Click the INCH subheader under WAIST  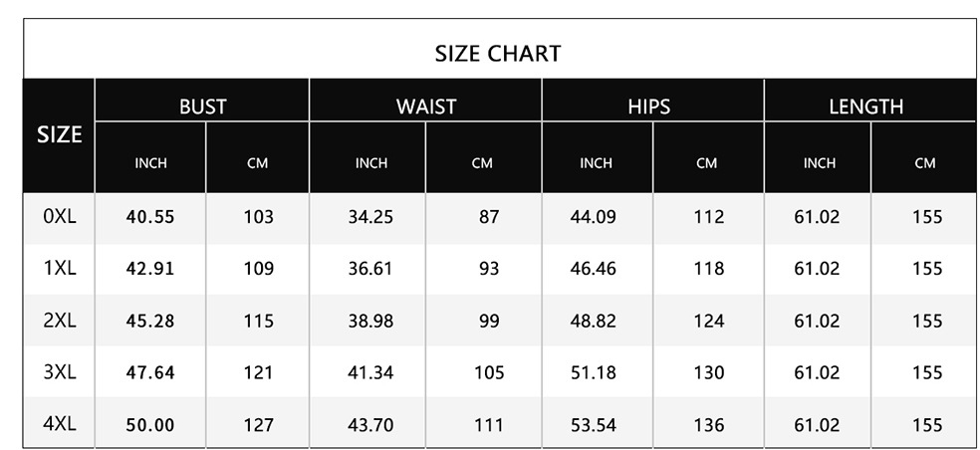(370, 163)
